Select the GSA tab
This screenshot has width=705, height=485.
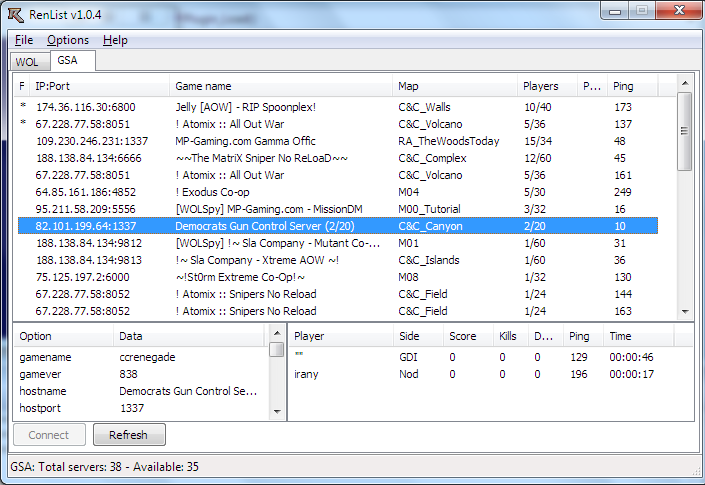pos(68,61)
